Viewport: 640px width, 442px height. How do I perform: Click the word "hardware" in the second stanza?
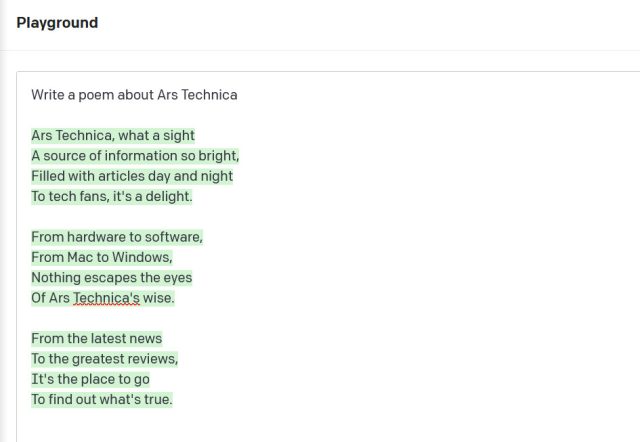click(x=96, y=237)
